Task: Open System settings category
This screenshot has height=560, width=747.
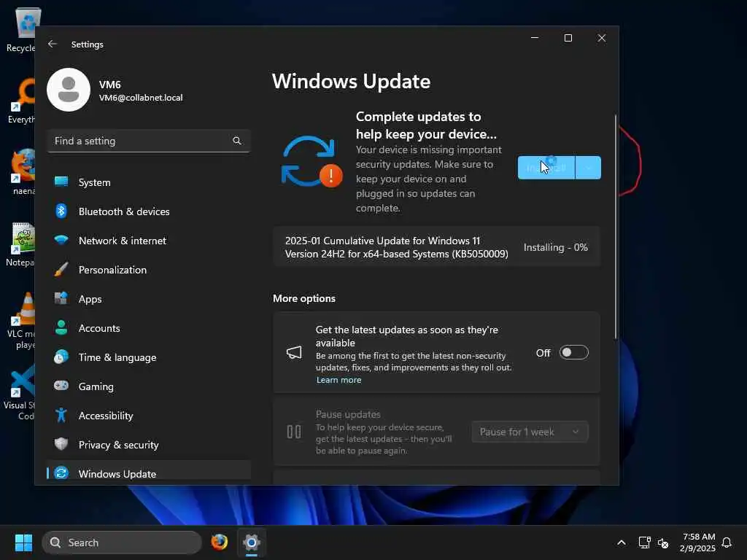Action: coord(149,182)
